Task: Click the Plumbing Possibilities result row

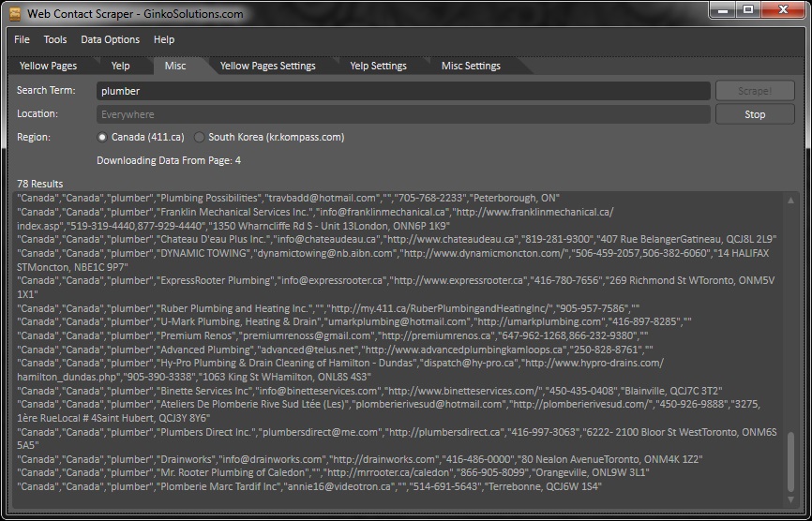Action: (x=289, y=198)
